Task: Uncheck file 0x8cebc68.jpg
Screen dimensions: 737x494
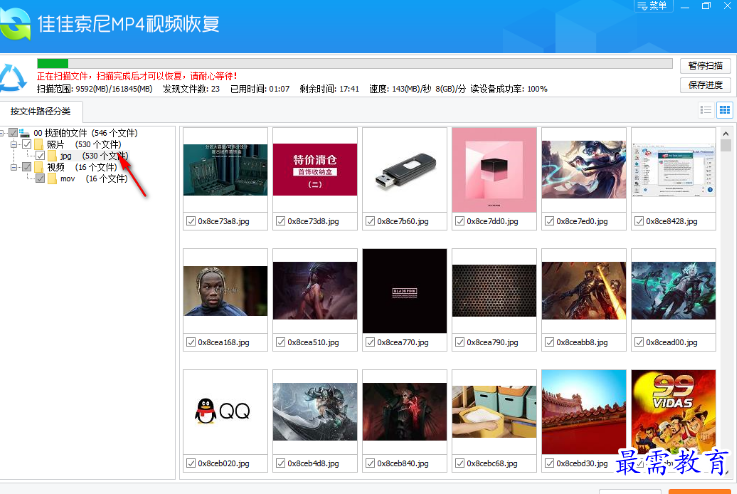Action: (x=460, y=463)
